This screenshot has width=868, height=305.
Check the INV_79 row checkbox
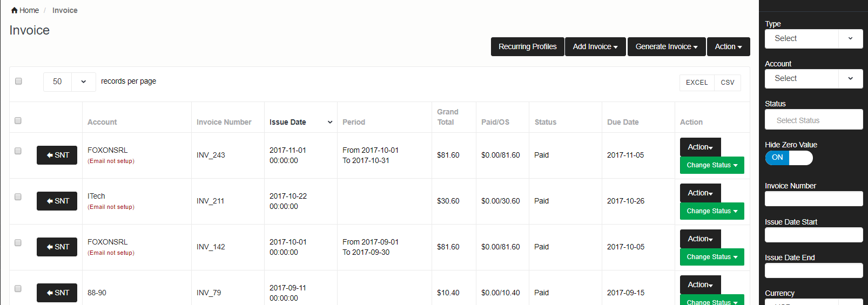[18, 288]
